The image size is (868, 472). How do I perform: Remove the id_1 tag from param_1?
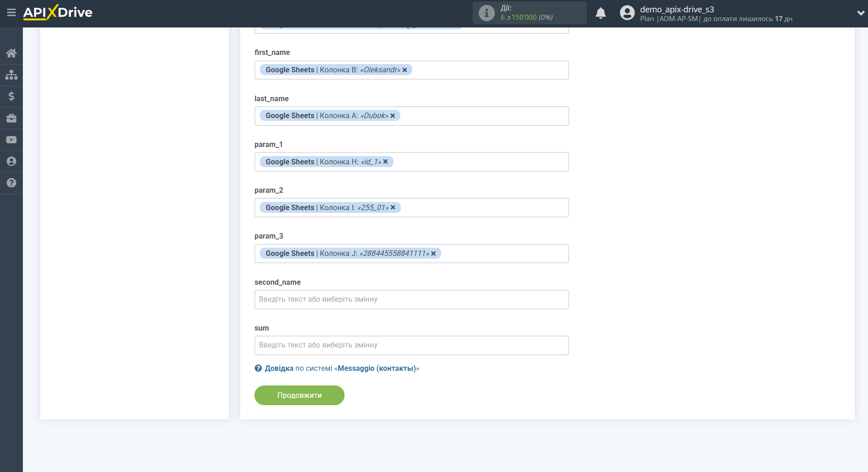(385, 162)
